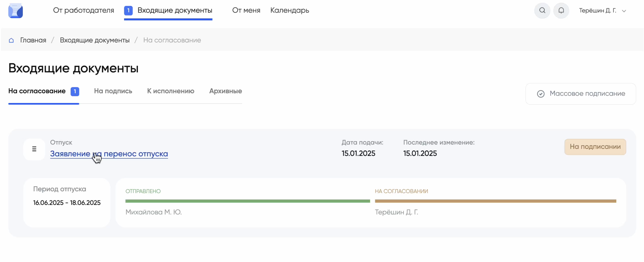Open the document actions hamburger menu

pos(34,149)
